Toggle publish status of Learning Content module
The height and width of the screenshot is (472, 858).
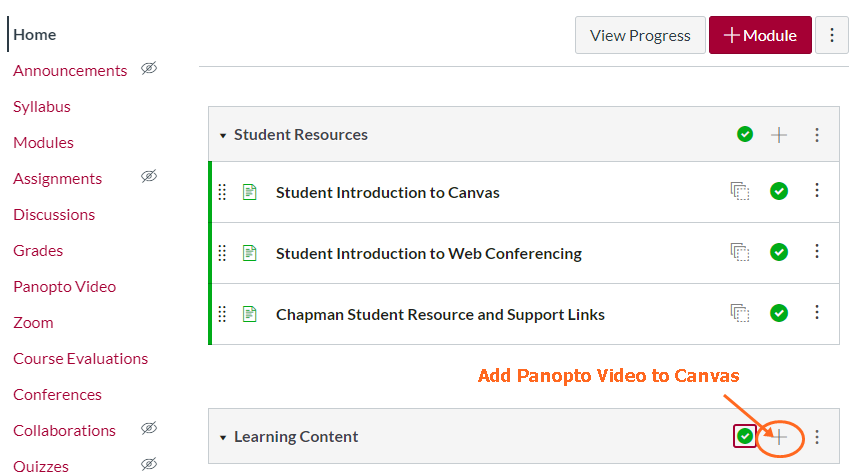point(745,437)
